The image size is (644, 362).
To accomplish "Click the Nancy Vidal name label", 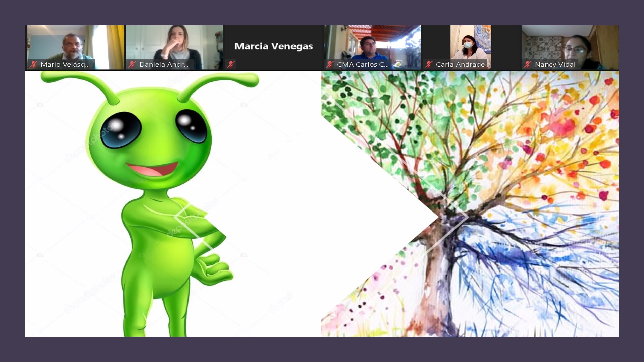I will (x=555, y=64).
